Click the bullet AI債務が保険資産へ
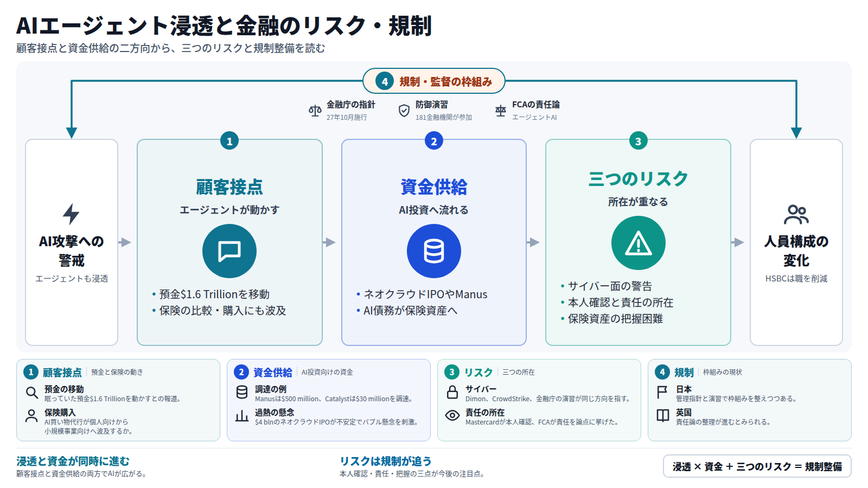The height and width of the screenshot is (488, 868). tap(411, 311)
